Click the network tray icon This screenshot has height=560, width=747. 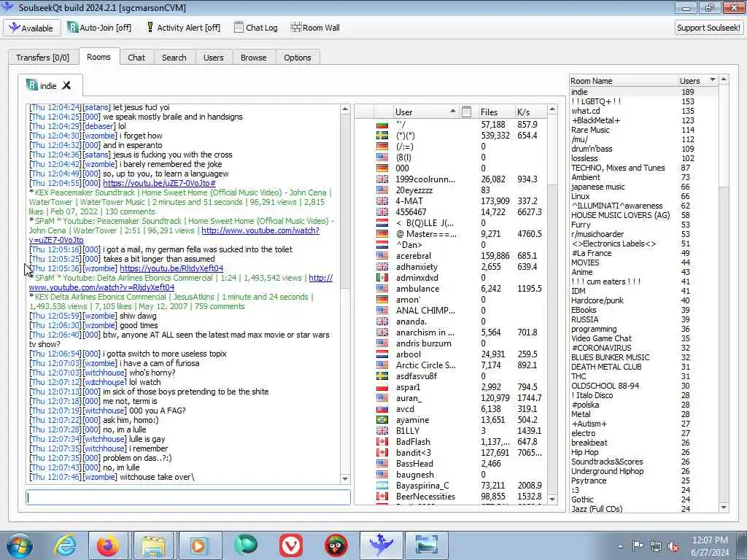point(656,546)
